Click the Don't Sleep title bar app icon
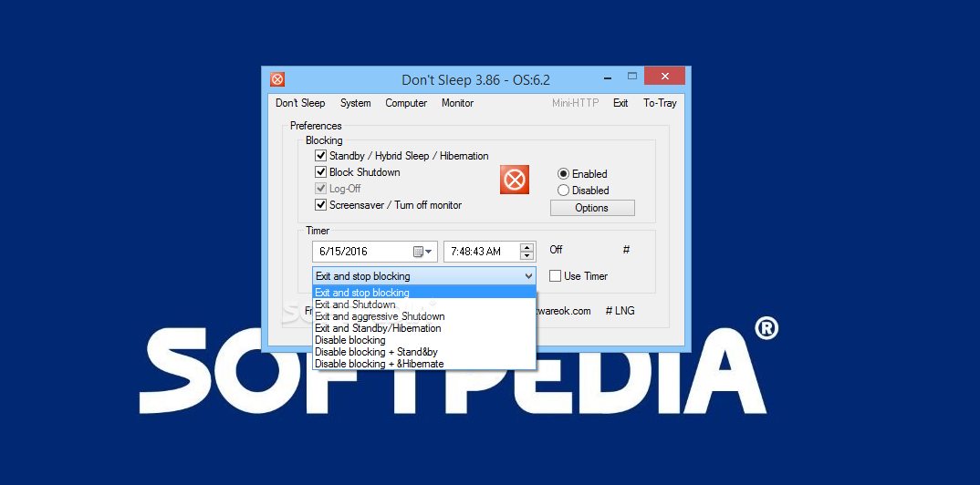Screen dimensions: 980x485 277,79
